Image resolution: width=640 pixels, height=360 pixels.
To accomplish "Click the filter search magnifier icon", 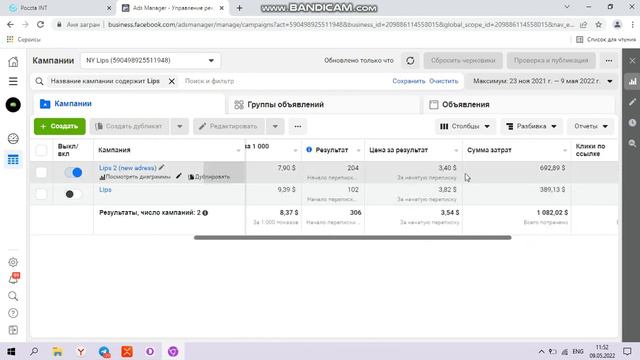I will pyautogui.click(x=39, y=81).
